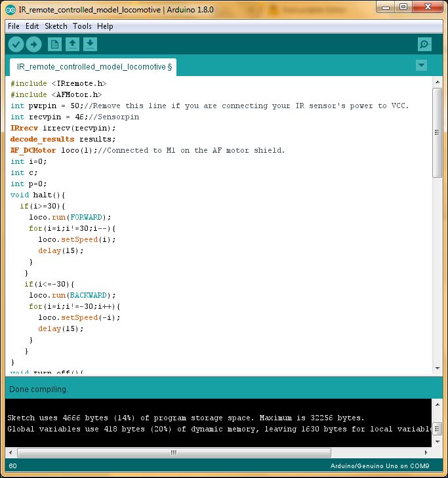
Task: Create a new sketch with the page icon
Action: click(54, 45)
